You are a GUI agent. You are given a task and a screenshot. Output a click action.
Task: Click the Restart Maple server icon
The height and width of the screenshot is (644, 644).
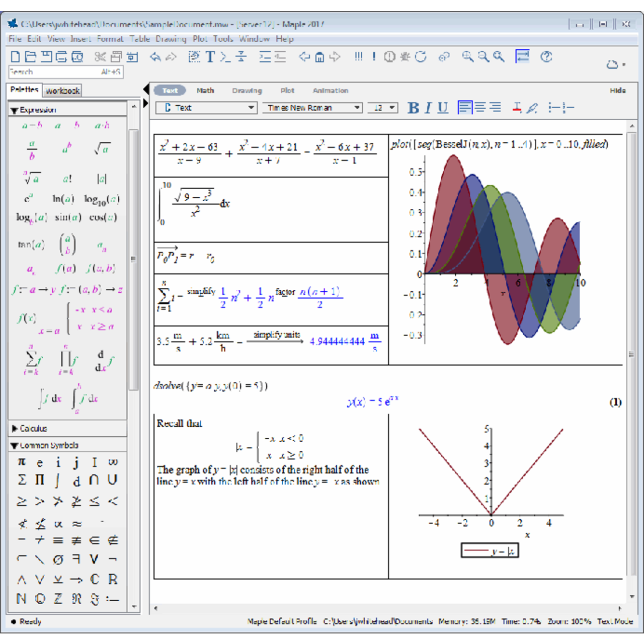click(x=421, y=57)
